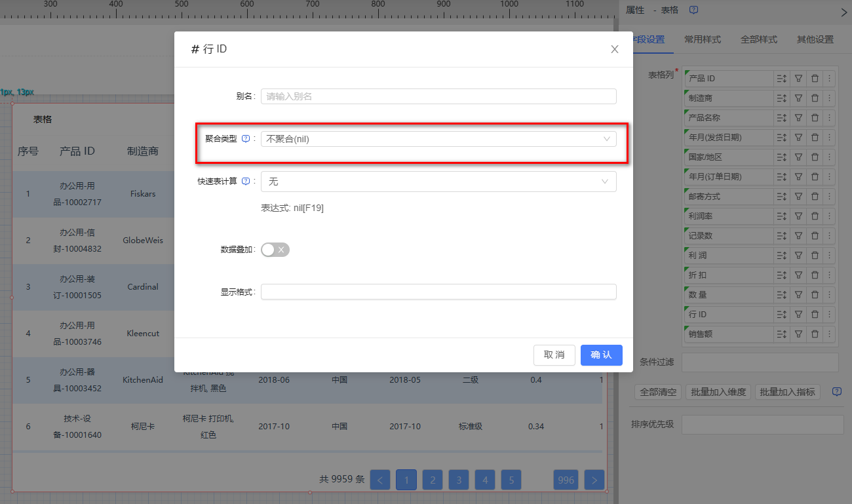Open sort settings for 产品名称 column
This screenshot has height=504, width=852.
click(781, 118)
